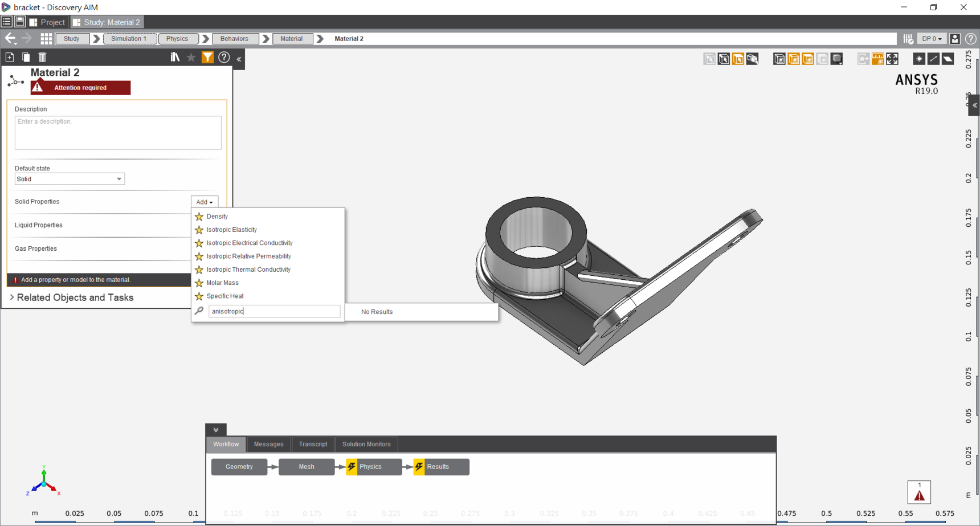Open the DP 0 design point dropdown
The image size is (980, 526).
point(932,39)
